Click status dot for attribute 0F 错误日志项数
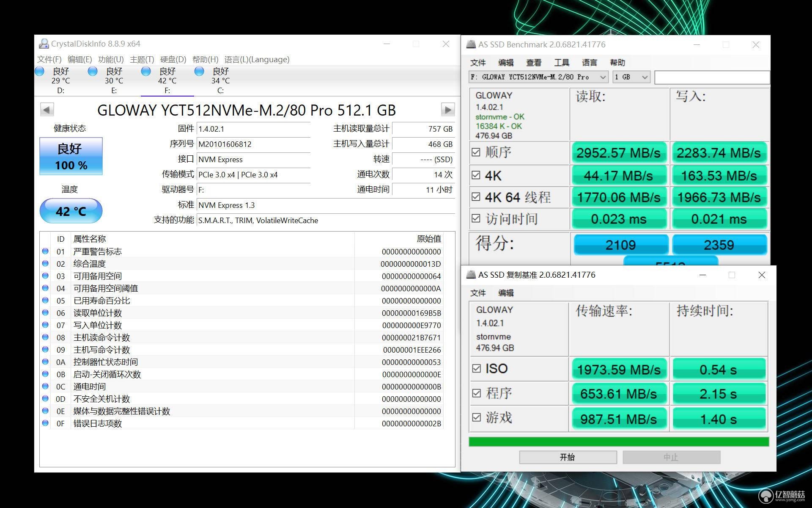The height and width of the screenshot is (508, 812). coord(45,423)
